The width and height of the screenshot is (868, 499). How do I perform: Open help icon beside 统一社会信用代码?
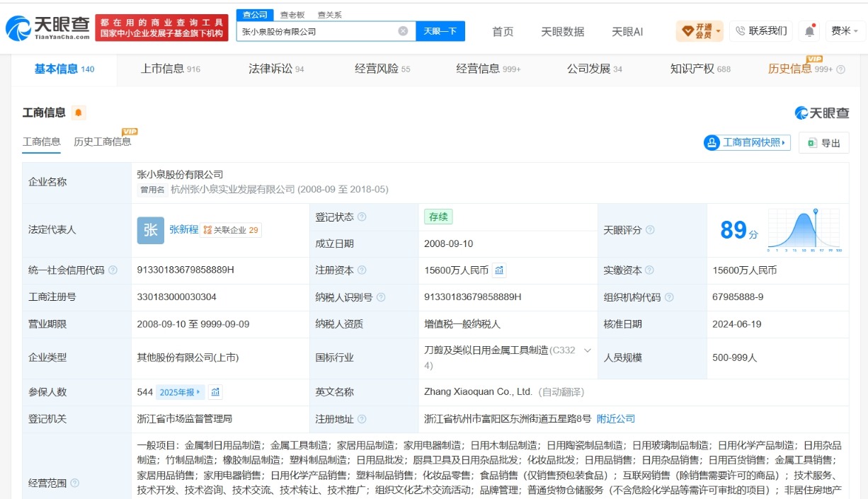[x=113, y=270]
